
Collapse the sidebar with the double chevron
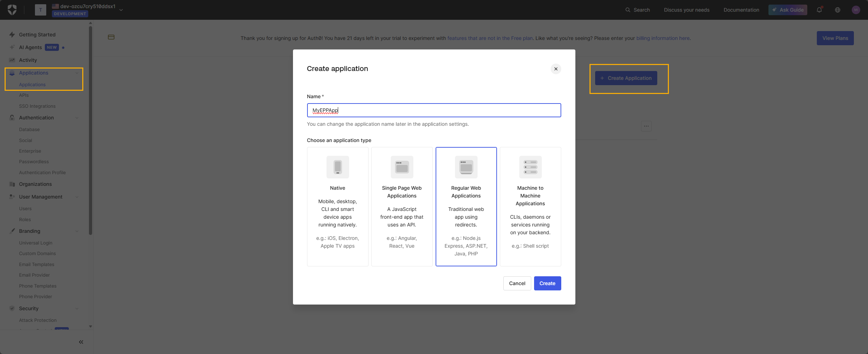81,342
